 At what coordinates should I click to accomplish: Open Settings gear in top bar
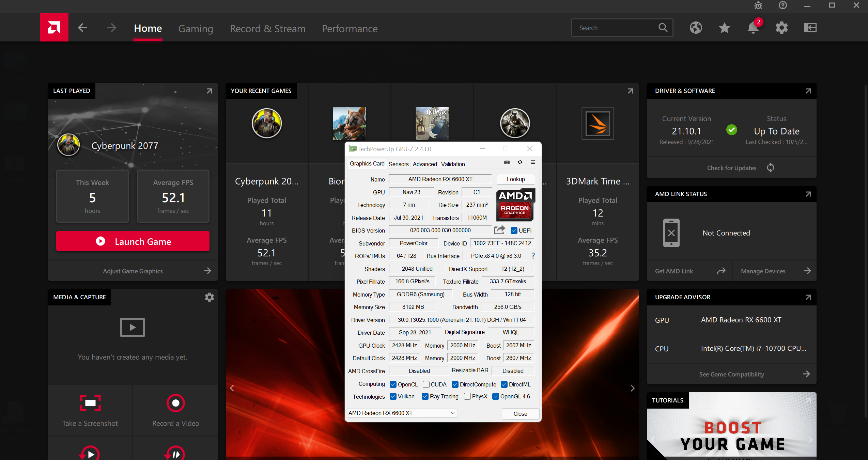781,28
